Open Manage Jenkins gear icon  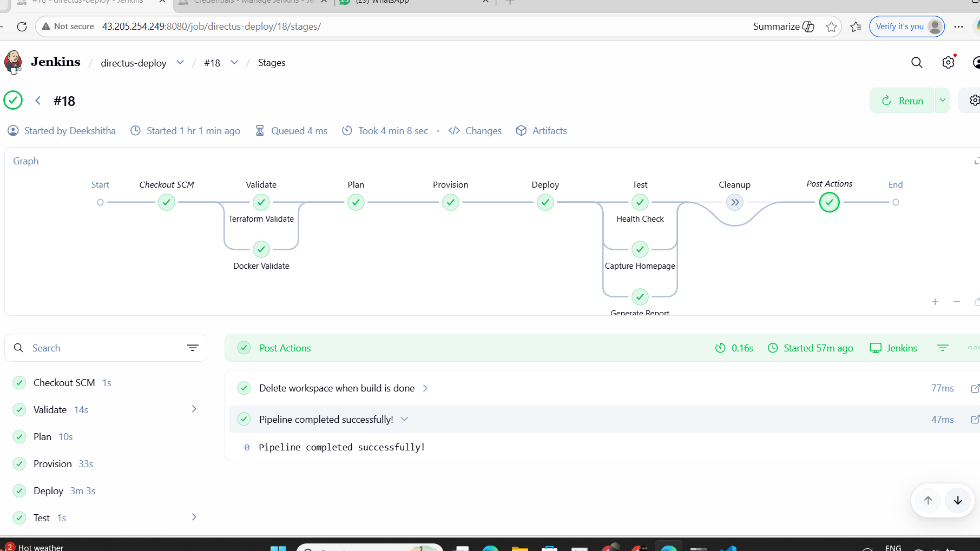pyautogui.click(x=948, y=63)
